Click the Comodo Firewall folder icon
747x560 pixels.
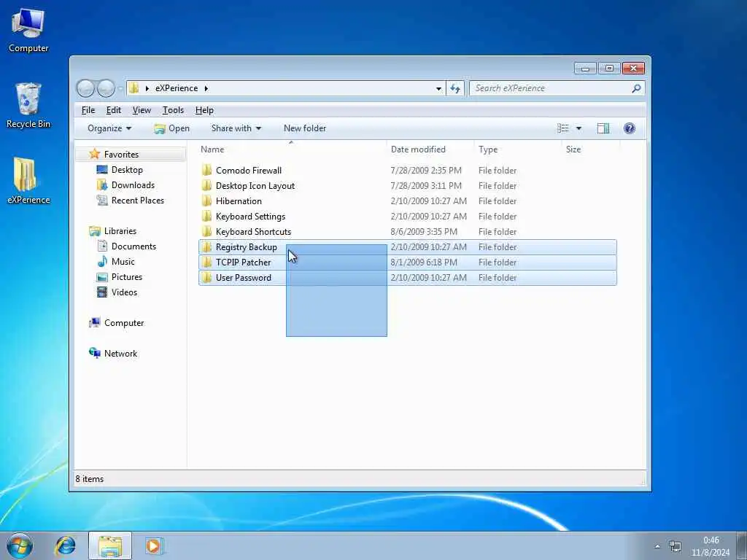click(x=206, y=170)
